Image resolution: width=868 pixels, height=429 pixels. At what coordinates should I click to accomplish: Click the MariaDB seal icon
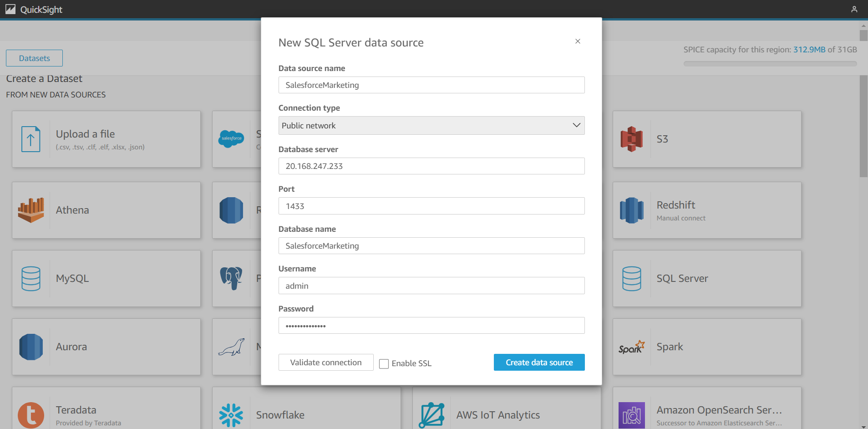pos(231,347)
